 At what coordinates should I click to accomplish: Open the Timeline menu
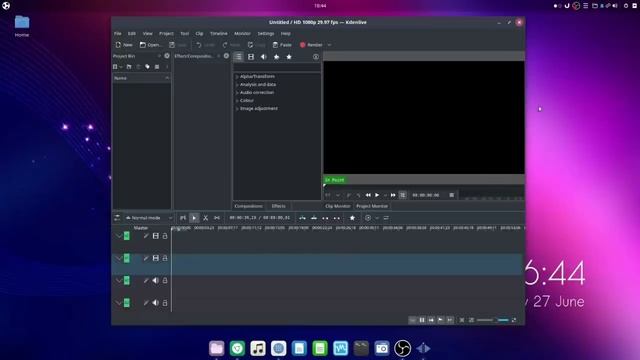click(219, 33)
